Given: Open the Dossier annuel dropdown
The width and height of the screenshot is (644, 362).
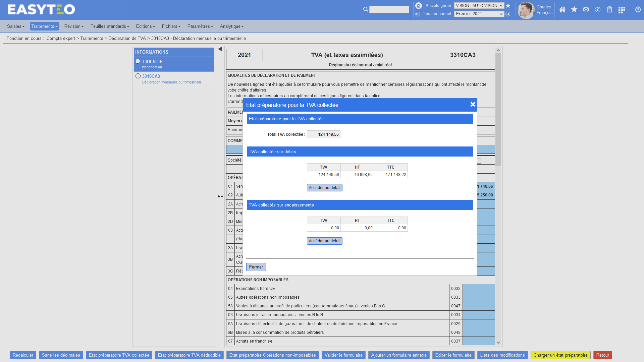Looking at the screenshot, I should pos(479,14).
